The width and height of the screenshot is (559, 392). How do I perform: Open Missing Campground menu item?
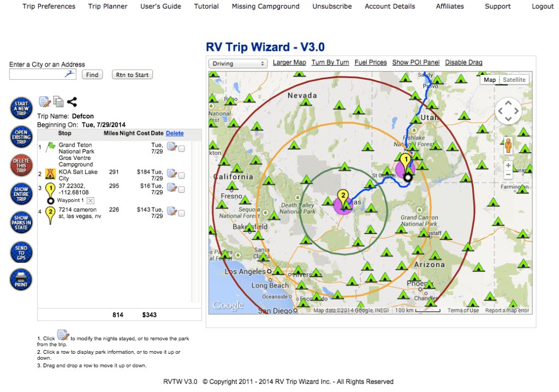tap(266, 7)
